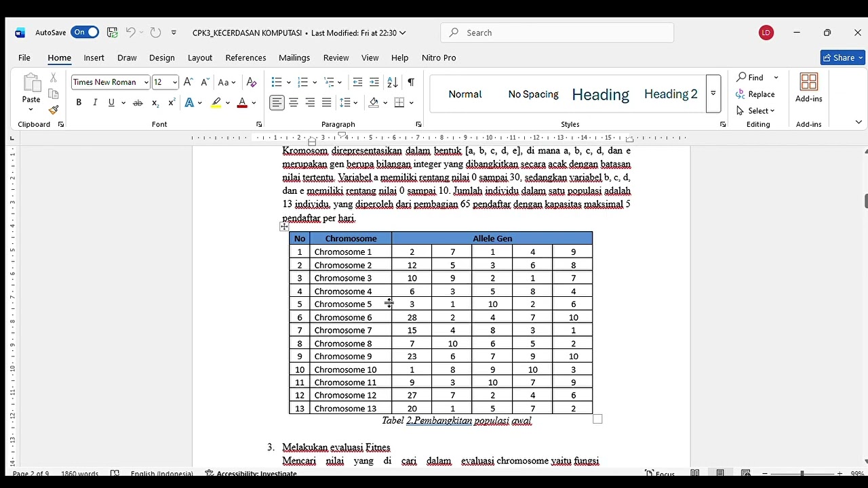
Task: Apply red font color
Action: (x=242, y=103)
